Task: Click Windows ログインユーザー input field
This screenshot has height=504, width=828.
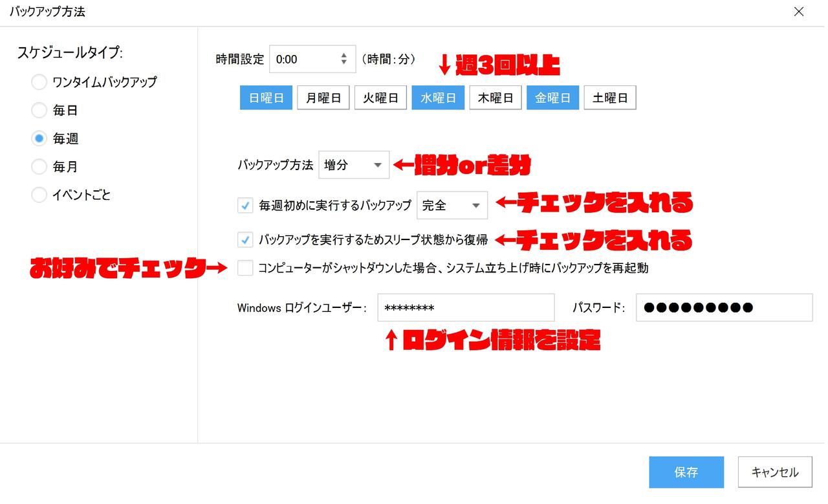Action: [x=466, y=307]
